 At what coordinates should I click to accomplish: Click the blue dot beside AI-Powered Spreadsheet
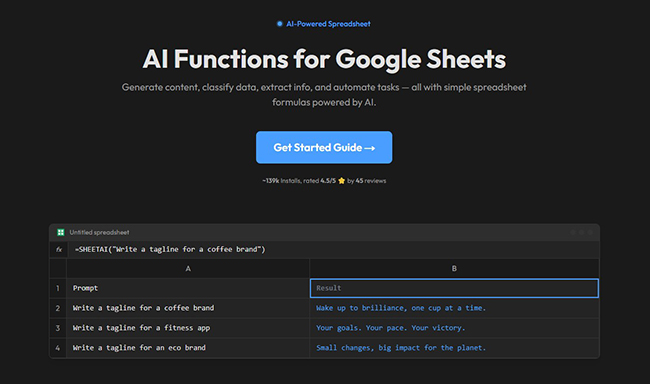280,24
